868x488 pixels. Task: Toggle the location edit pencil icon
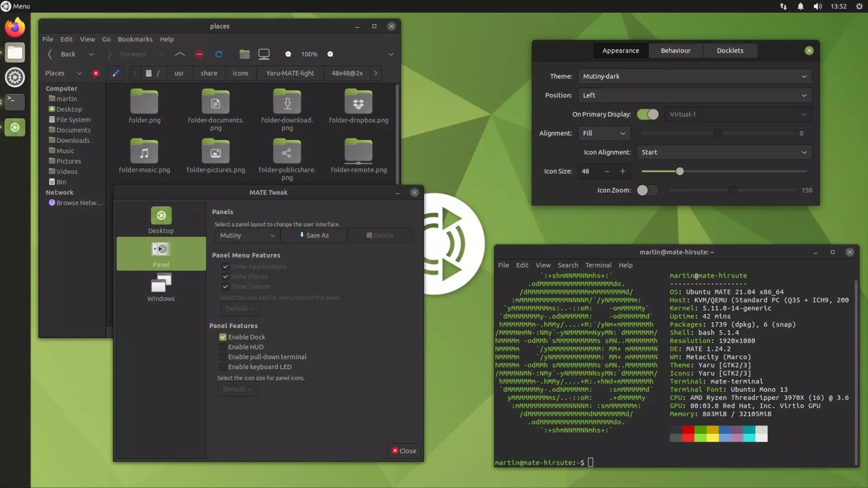116,73
